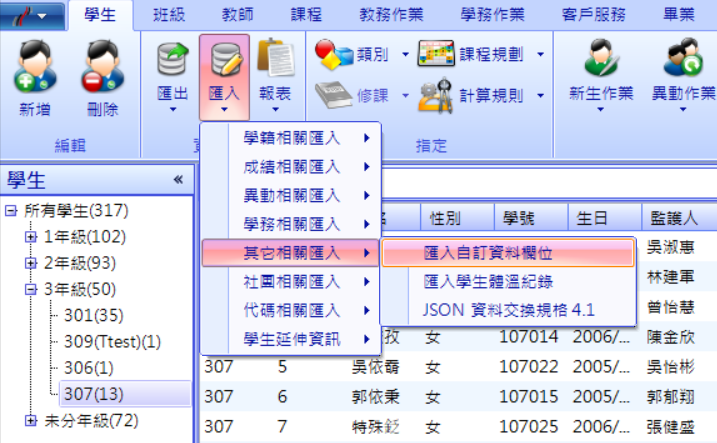Choose 匯入學生體溫紀錄 from the submenu
Screen dimensions: 717x443
click(x=508, y=282)
